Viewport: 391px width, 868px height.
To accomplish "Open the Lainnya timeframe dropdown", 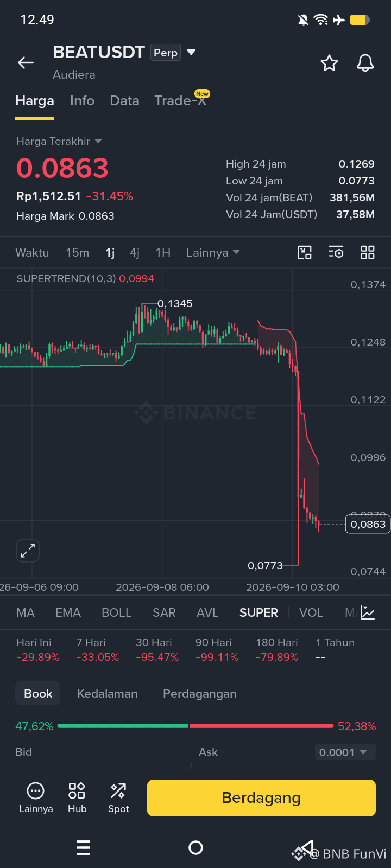I will [x=213, y=252].
